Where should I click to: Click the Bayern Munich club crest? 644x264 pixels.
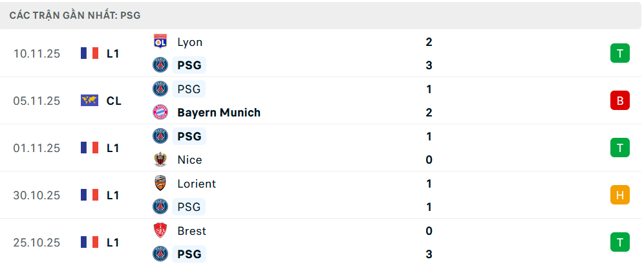click(x=160, y=113)
